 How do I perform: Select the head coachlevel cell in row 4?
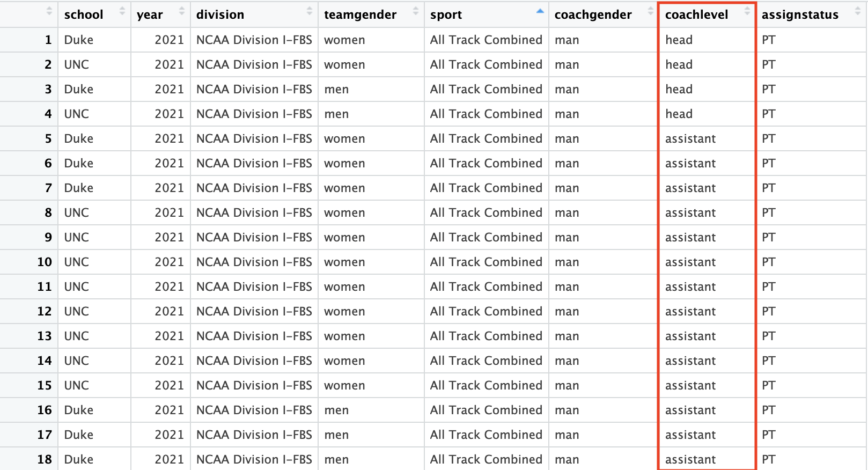point(679,114)
